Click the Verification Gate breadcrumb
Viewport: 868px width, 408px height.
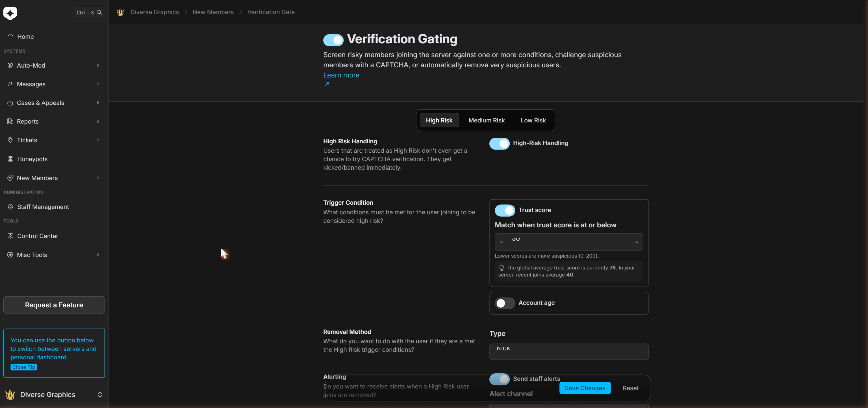pyautogui.click(x=271, y=12)
